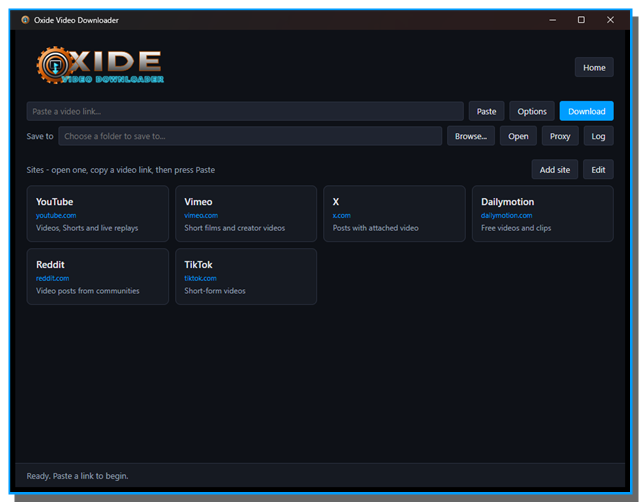The image size is (640, 502).
Task: Click 'Short-form videos' description text
Action: (x=215, y=291)
